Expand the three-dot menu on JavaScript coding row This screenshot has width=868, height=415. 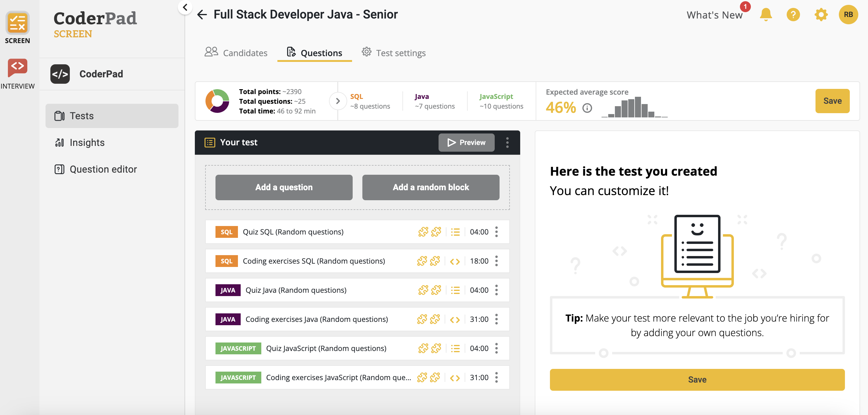point(497,377)
